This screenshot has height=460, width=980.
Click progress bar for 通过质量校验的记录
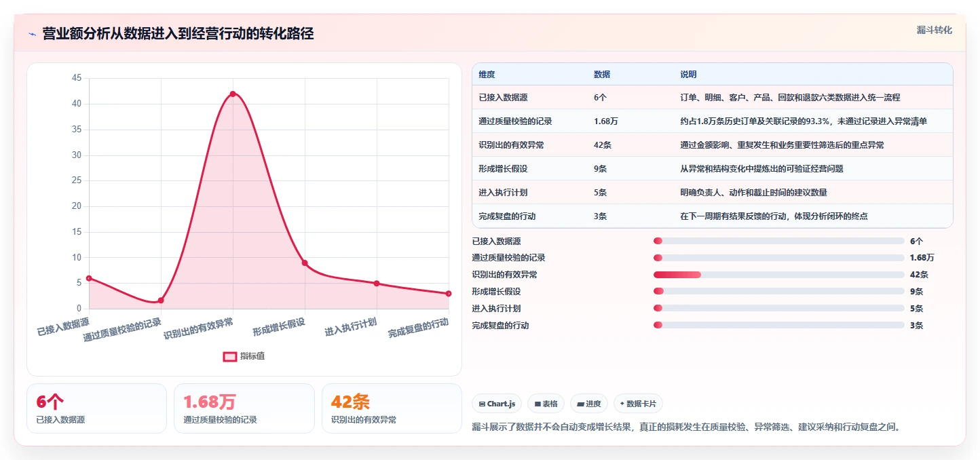click(x=779, y=258)
